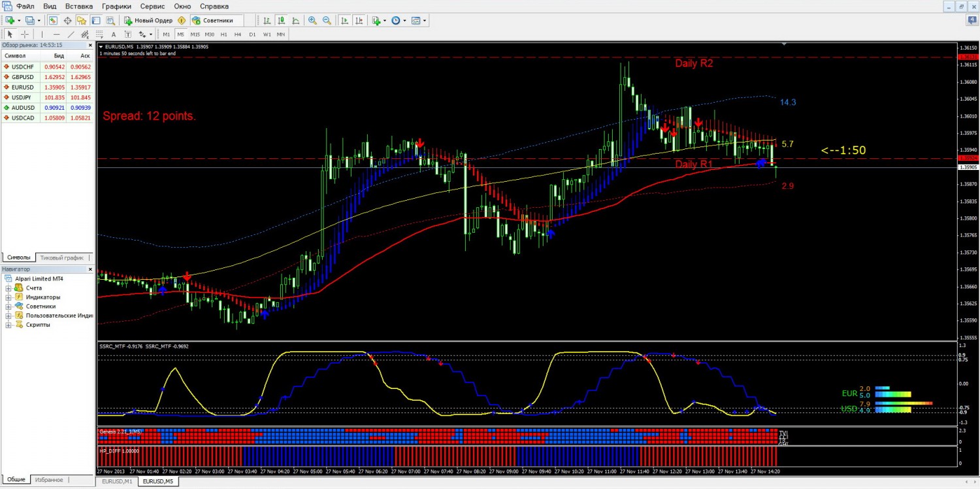This screenshot has width=980, height=489.
Task: Open the Файл menu
Action: point(25,6)
